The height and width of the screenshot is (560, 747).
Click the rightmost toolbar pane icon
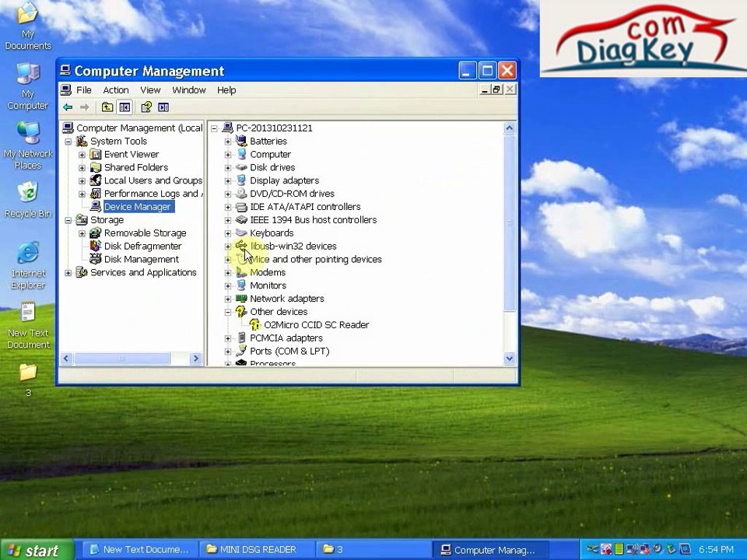(163, 107)
